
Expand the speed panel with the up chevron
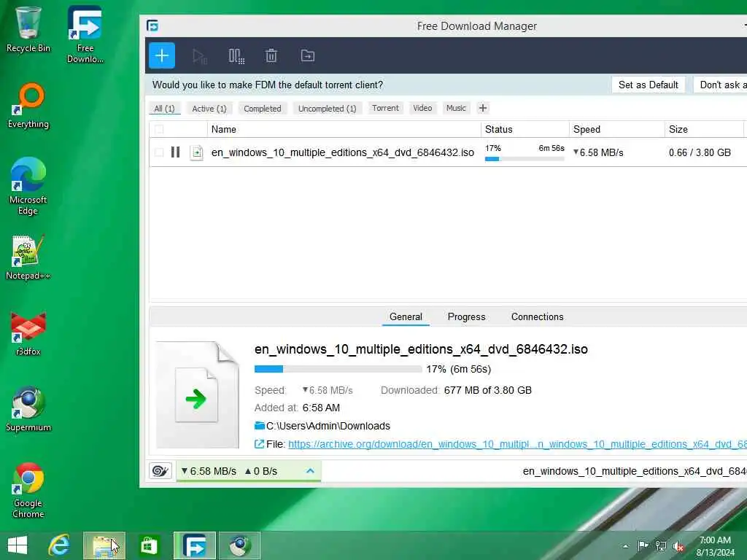tap(310, 471)
